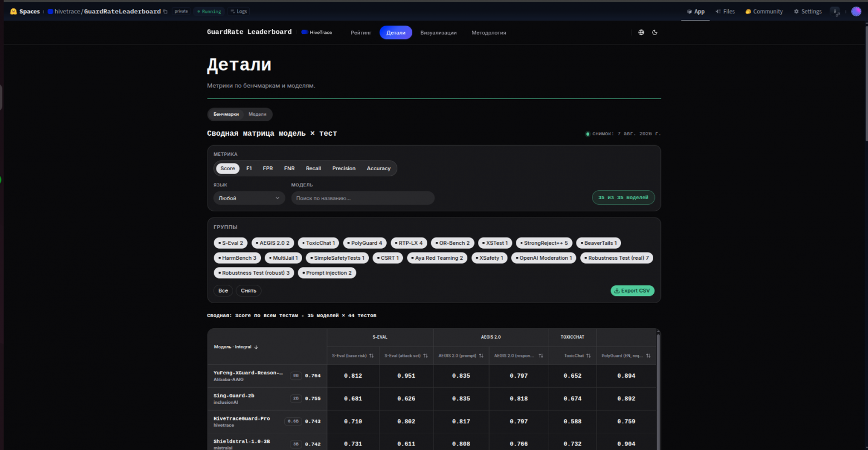Screen dimensions: 868x450
Task: Sort by the AEGIS 2.0 (prompt) column arrows
Action: [481, 355]
